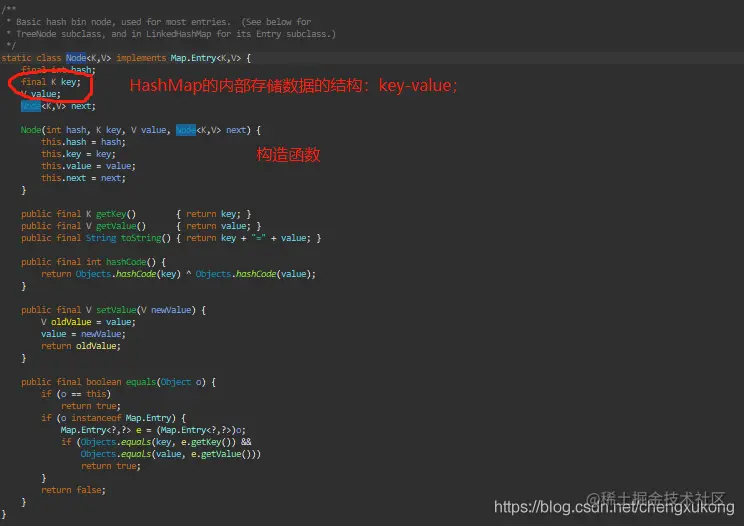
Task: Click the 'Node<K,V> next;' field line
Action: (58, 106)
